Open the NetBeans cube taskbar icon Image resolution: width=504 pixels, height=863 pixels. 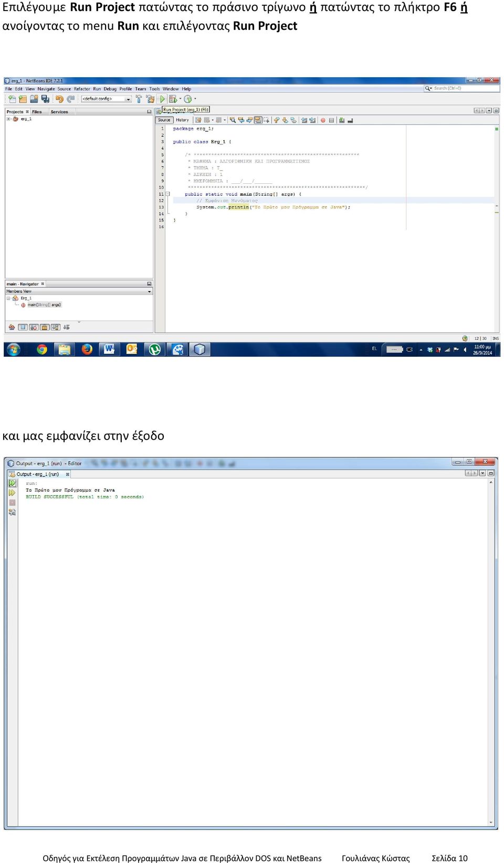point(199,349)
